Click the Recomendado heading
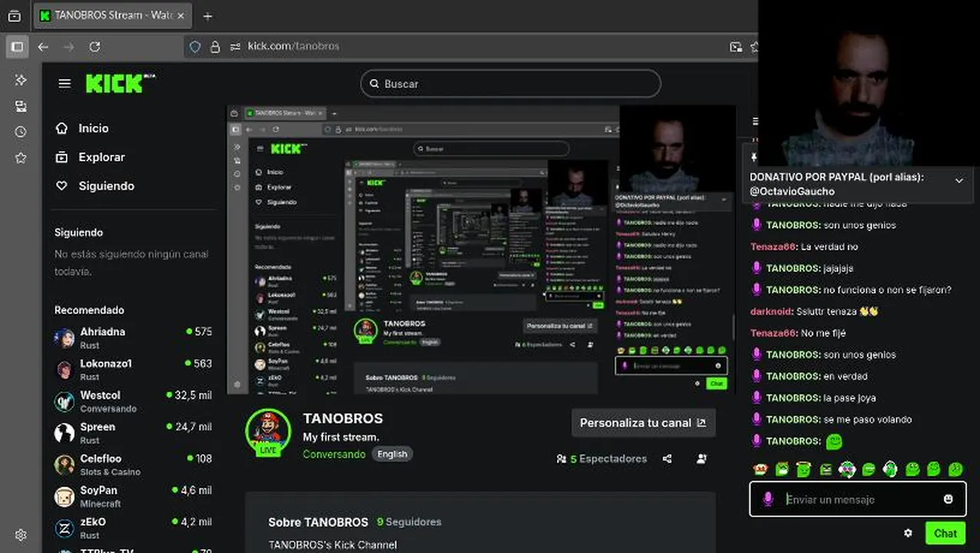 pyautogui.click(x=89, y=310)
